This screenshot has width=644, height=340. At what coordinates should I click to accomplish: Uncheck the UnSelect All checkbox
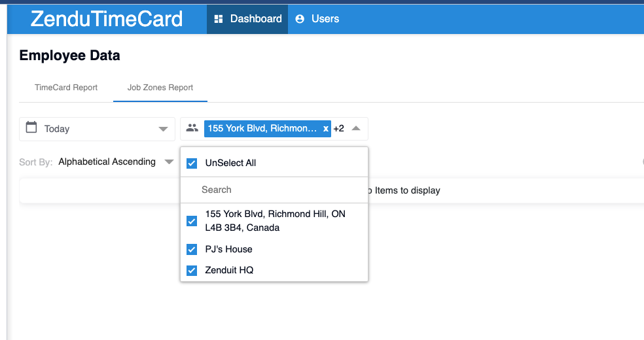coord(192,163)
